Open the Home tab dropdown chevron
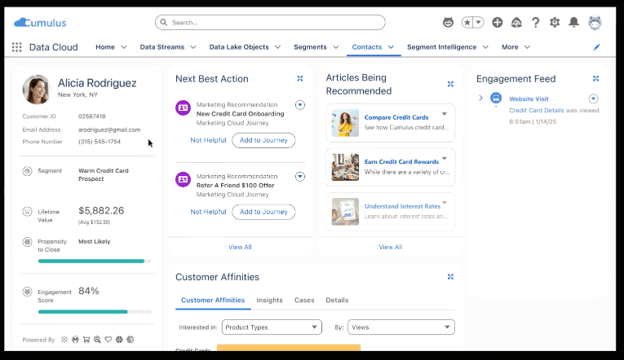The image size is (624, 360). pos(124,47)
